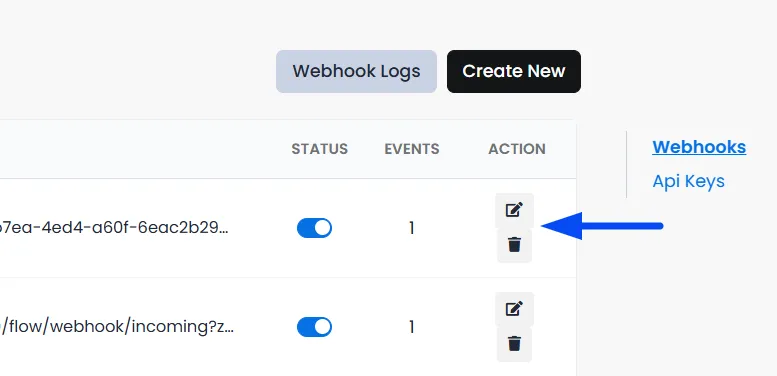777x376 pixels.
Task: Click the STATUS column header
Action: 320,149
